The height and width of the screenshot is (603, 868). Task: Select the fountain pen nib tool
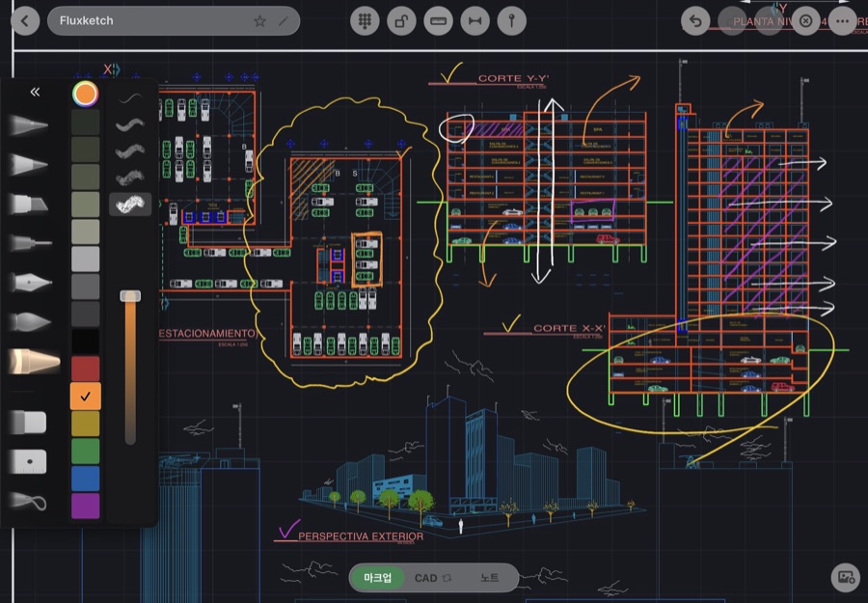(31, 283)
